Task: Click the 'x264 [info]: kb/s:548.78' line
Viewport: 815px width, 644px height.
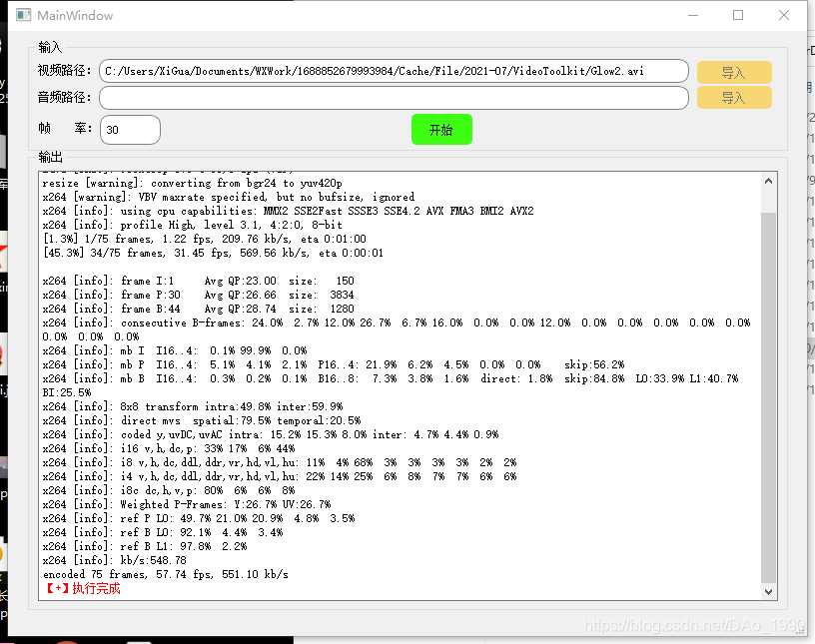Action: click(x=114, y=560)
